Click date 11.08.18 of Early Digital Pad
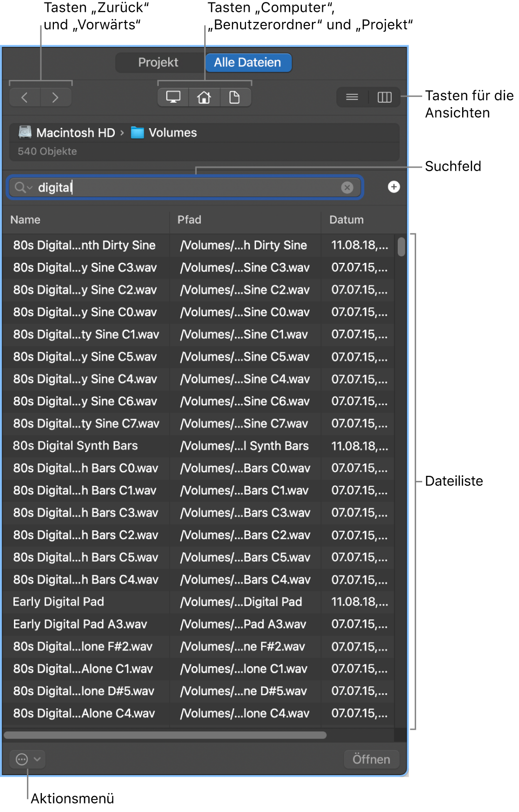Screen dimensions: 519x812 [360, 602]
